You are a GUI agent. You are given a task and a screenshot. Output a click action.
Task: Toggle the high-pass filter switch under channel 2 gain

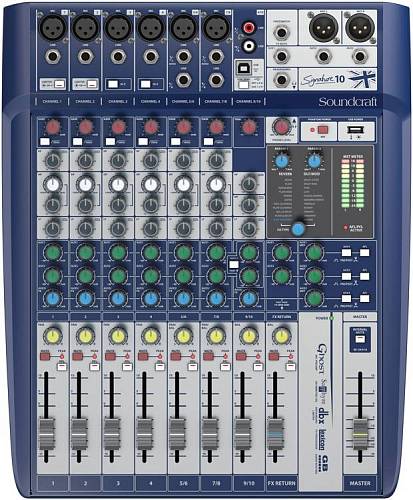pos(77,142)
